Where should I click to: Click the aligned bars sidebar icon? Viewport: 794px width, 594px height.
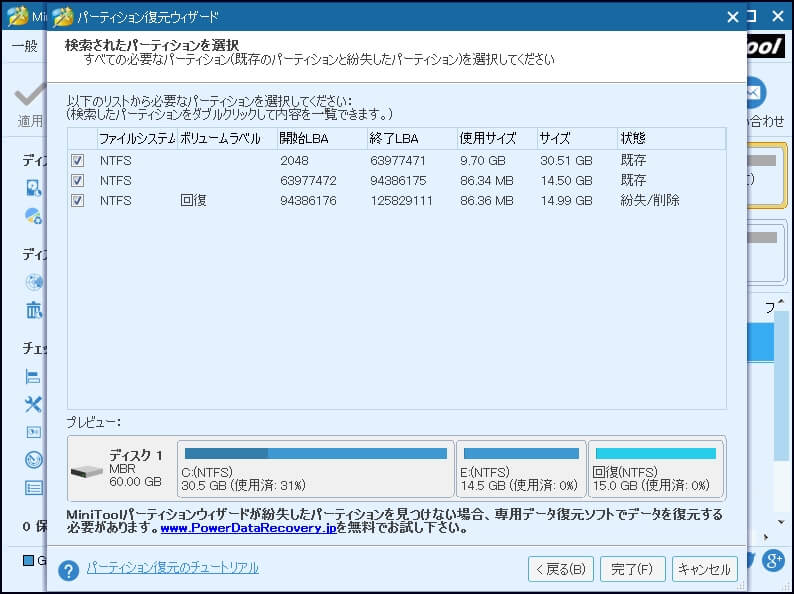click(x=33, y=376)
